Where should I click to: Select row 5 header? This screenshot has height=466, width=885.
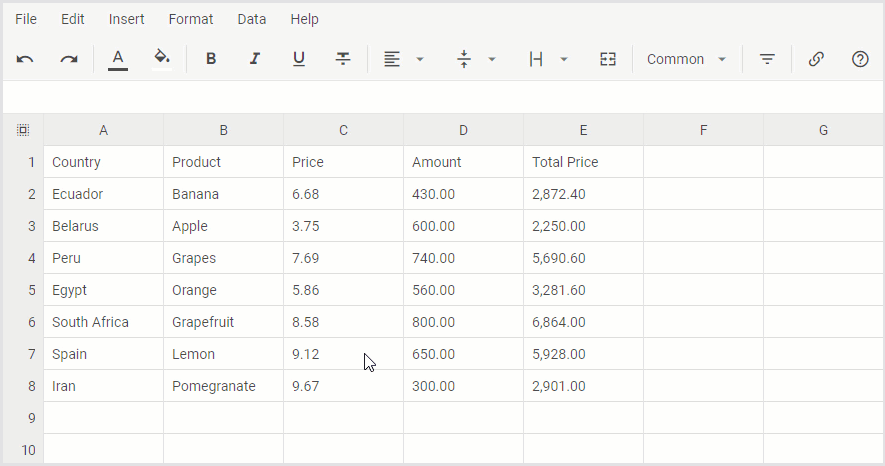[23, 291]
